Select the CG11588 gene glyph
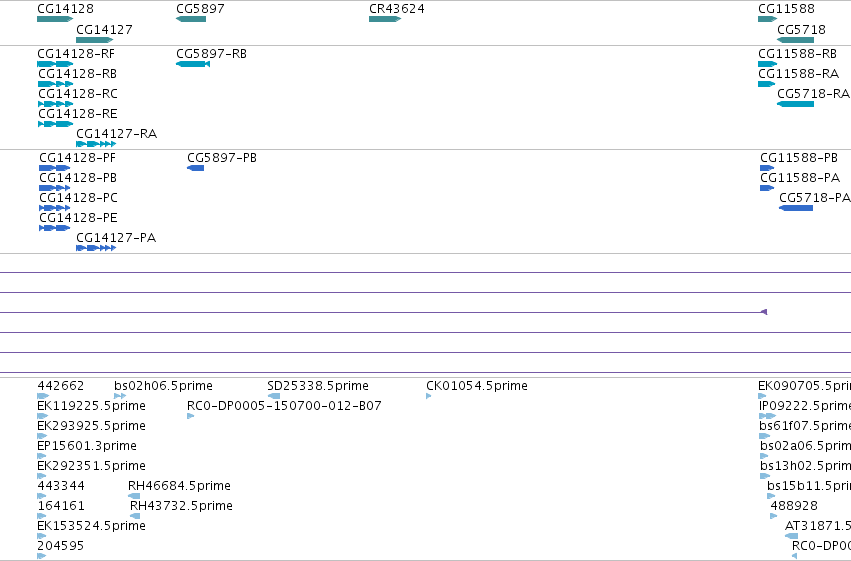This screenshot has height=561, width=851. 767,19
